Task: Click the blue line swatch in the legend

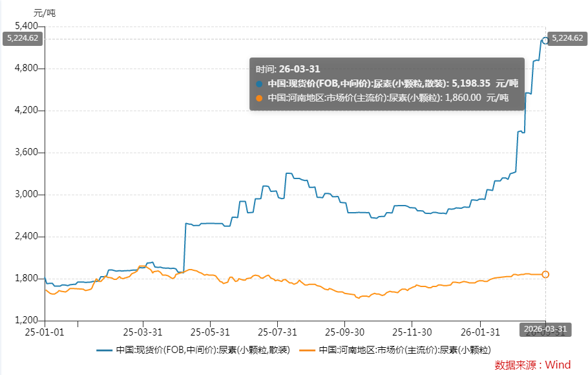Action: pyautogui.click(x=105, y=350)
